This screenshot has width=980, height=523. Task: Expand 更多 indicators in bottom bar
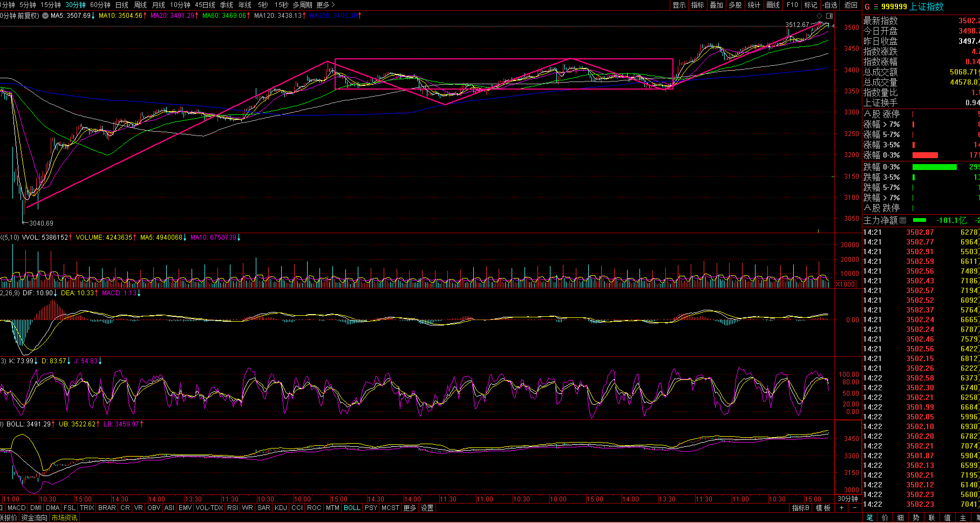click(x=410, y=508)
